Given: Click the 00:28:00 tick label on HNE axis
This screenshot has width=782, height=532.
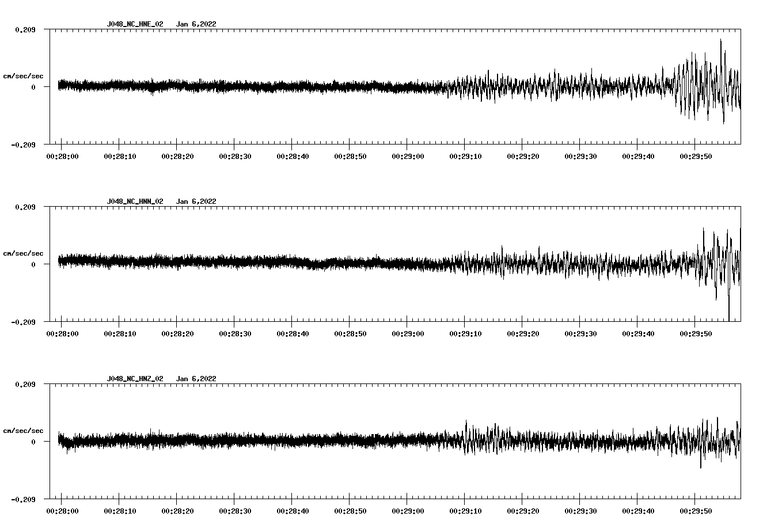Looking at the screenshot, I should tap(62, 156).
